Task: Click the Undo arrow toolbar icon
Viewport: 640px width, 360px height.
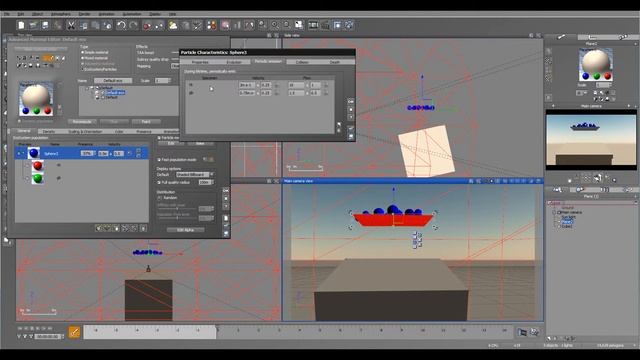Action: point(121,25)
